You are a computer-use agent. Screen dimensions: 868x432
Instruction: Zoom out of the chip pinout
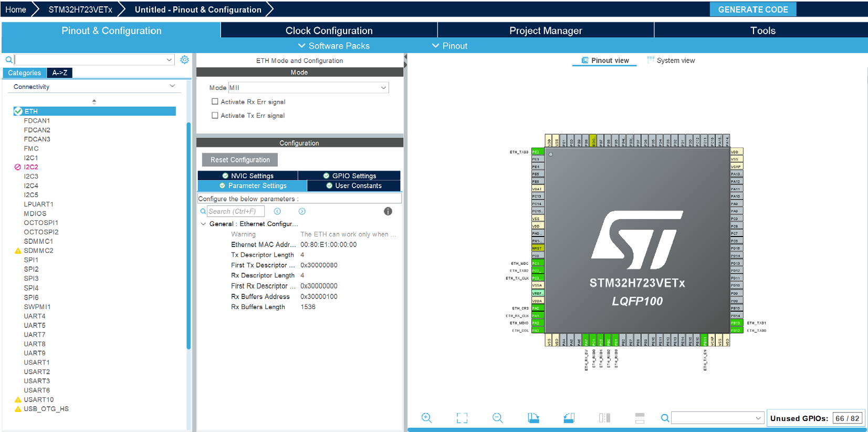pyautogui.click(x=498, y=418)
